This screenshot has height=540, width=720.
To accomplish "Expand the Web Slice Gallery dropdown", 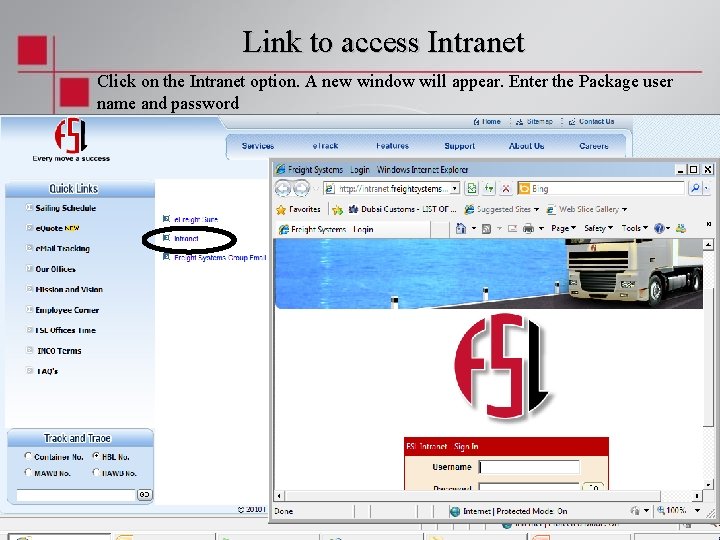I will (624, 209).
